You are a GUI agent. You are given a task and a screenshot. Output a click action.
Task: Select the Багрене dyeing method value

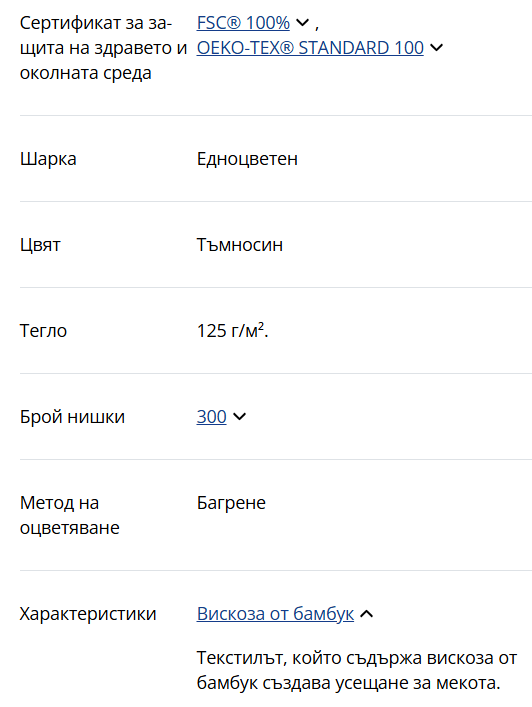(x=231, y=503)
